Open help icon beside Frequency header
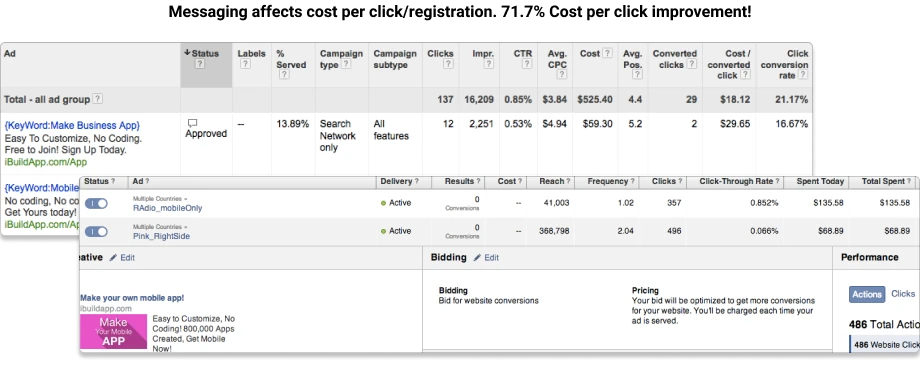The height and width of the screenshot is (380, 920). (632, 182)
